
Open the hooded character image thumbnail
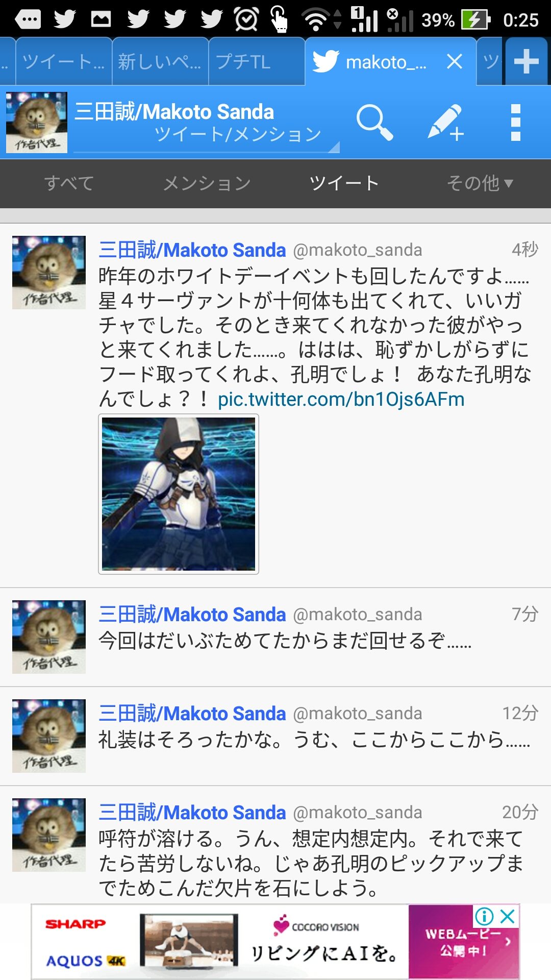[179, 494]
